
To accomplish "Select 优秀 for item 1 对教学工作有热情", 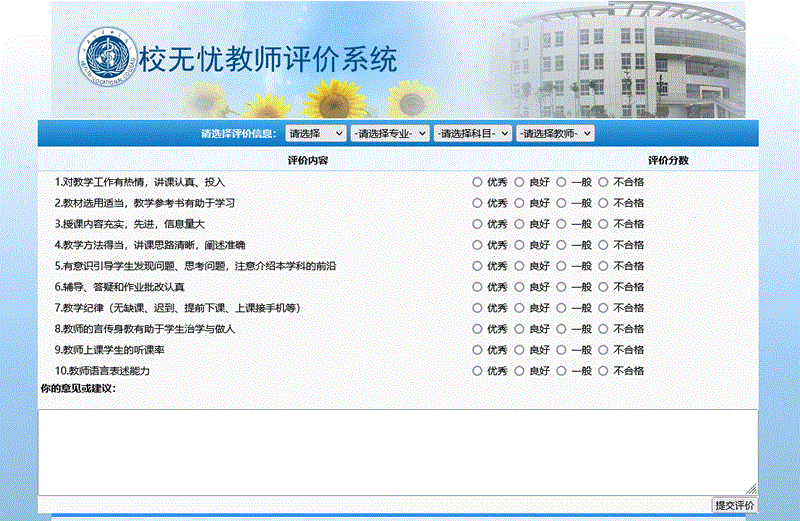I will (x=477, y=182).
